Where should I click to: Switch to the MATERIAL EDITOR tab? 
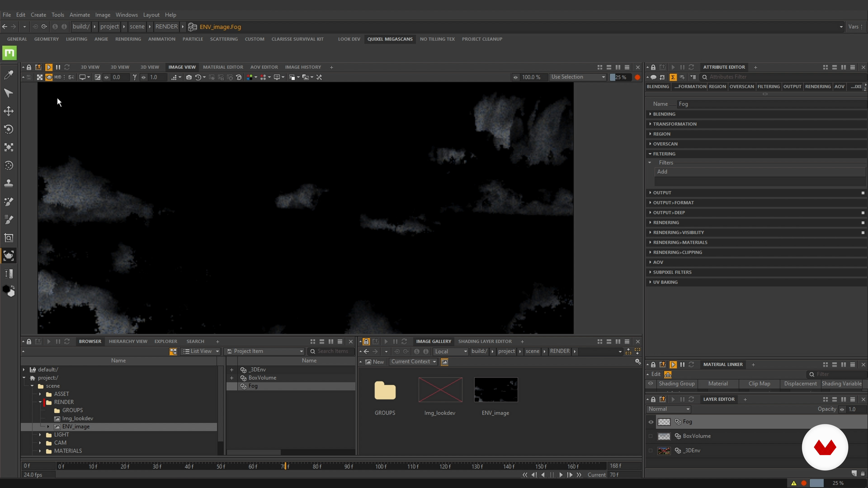223,67
